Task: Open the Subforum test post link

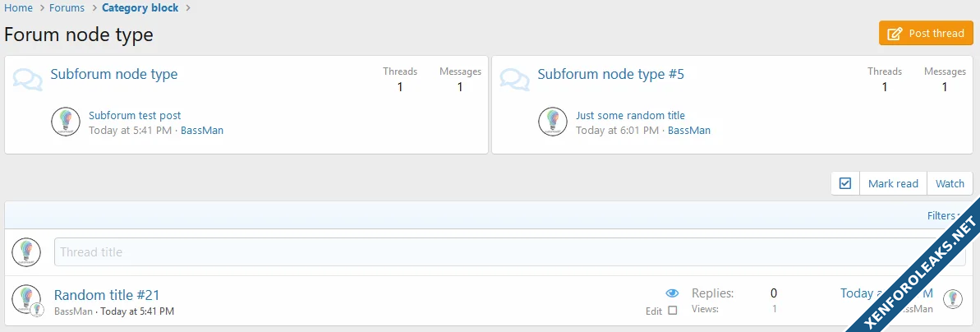Action: tap(135, 116)
